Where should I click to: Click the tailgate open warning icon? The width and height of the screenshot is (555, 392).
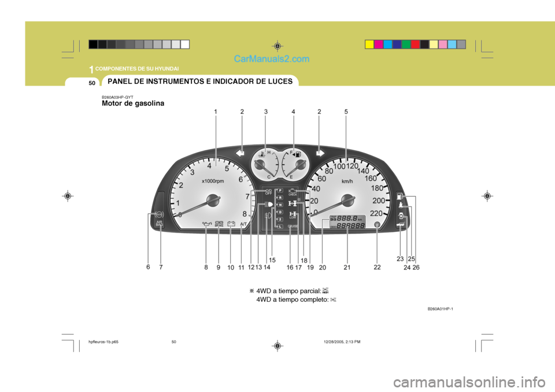(x=400, y=224)
